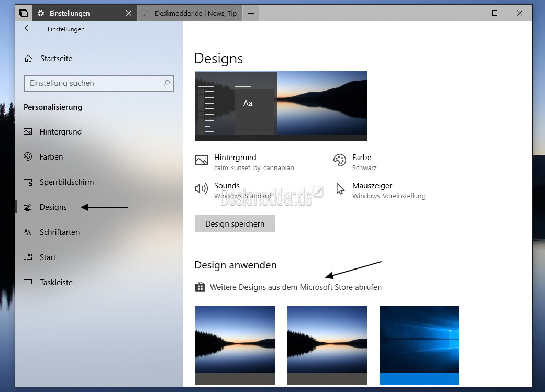Focus the Einstellung suchen search field
This screenshot has width=545, height=392.
99,83
